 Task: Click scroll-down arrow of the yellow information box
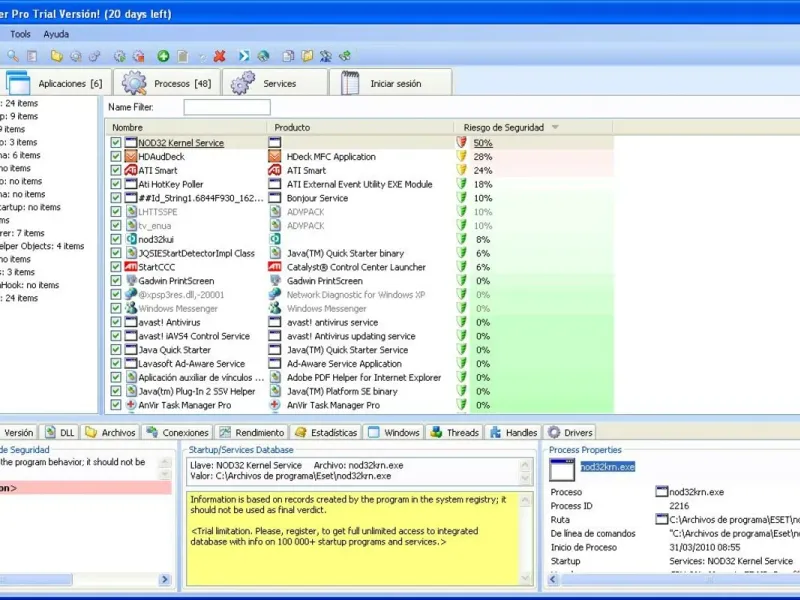[525, 578]
